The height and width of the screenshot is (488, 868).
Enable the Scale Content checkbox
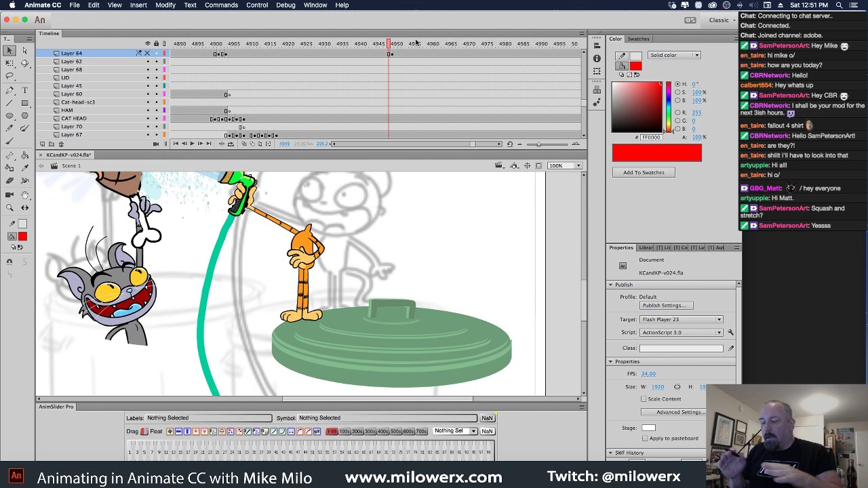tap(644, 399)
